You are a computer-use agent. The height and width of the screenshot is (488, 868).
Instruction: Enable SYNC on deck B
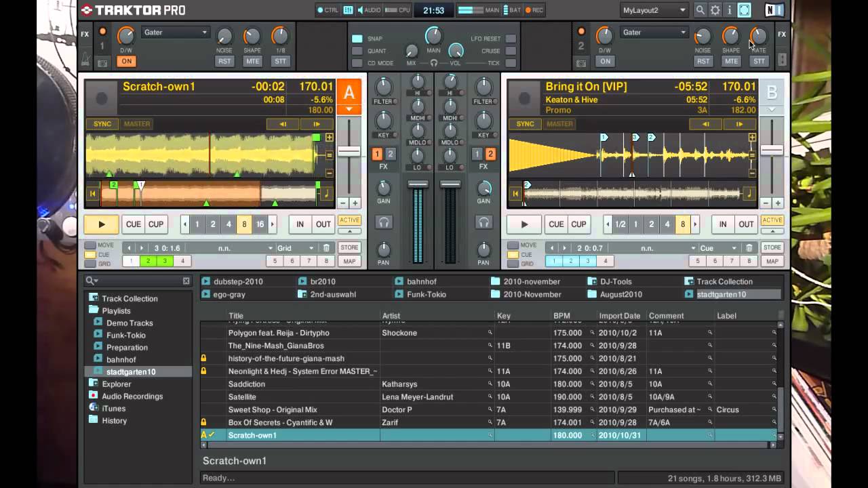click(526, 123)
